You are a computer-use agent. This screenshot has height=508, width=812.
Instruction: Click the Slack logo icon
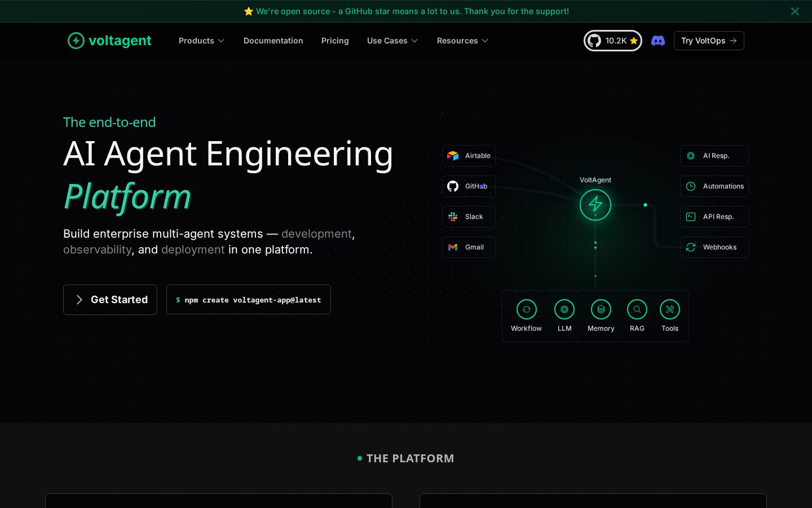(453, 217)
